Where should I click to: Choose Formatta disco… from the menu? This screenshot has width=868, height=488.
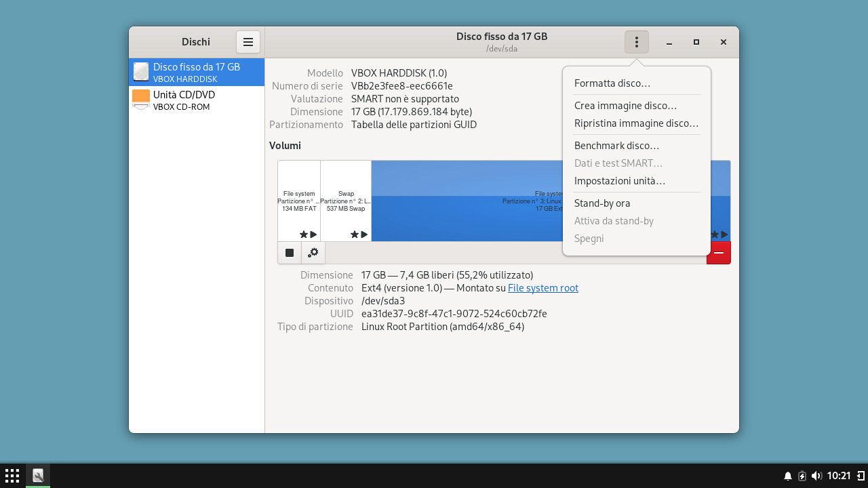pyautogui.click(x=612, y=83)
